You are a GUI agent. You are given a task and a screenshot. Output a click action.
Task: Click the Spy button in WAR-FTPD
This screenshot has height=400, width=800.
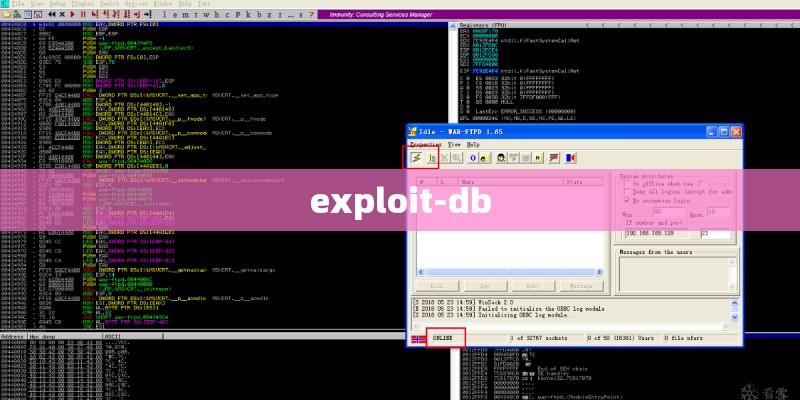(485, 286)
